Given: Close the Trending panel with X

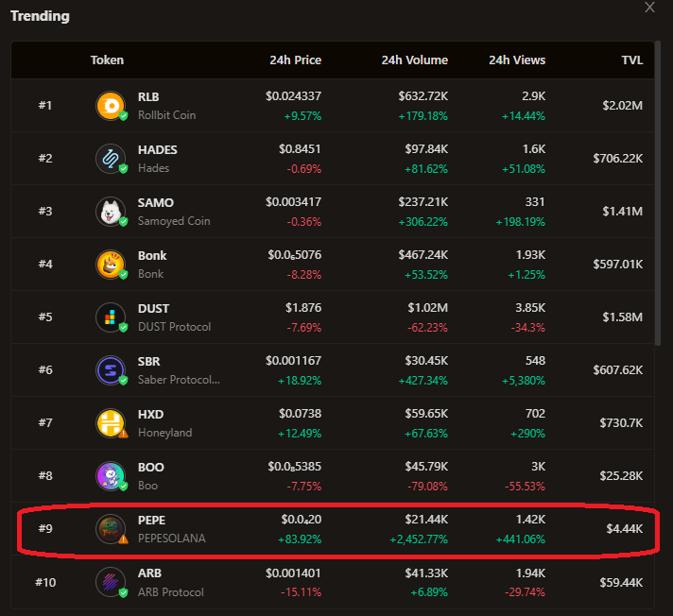Looking at the screenshot, I should (x=649, y=8).
